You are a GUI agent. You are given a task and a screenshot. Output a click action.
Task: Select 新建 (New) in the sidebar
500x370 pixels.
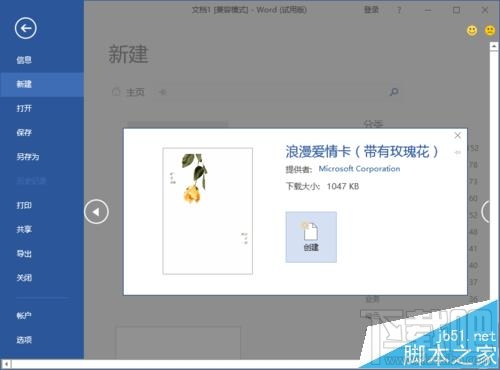pos(42,84)
